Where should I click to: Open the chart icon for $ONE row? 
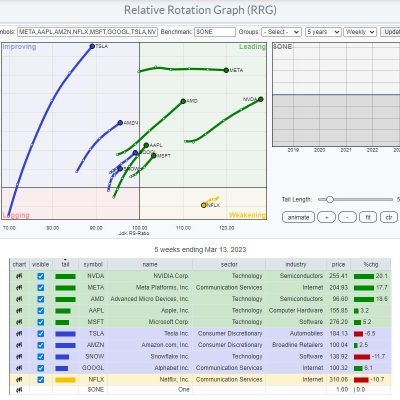tap(19, 390)
